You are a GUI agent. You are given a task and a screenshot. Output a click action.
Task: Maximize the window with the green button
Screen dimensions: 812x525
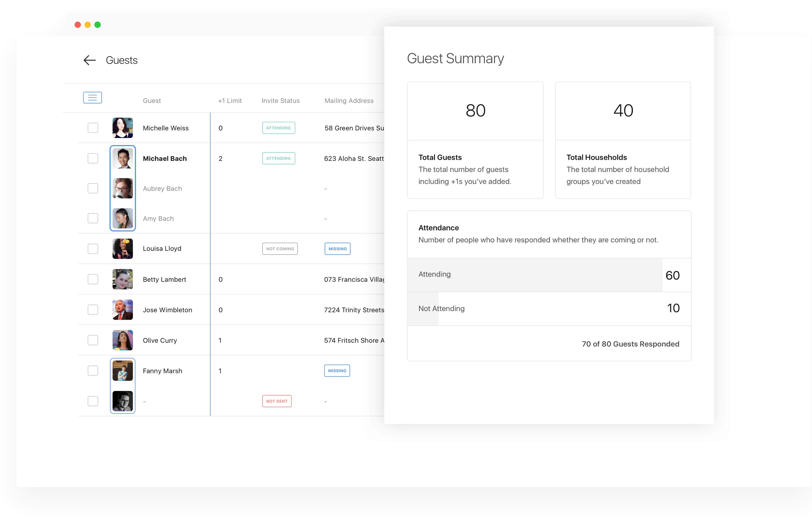(x=97, y=25)
